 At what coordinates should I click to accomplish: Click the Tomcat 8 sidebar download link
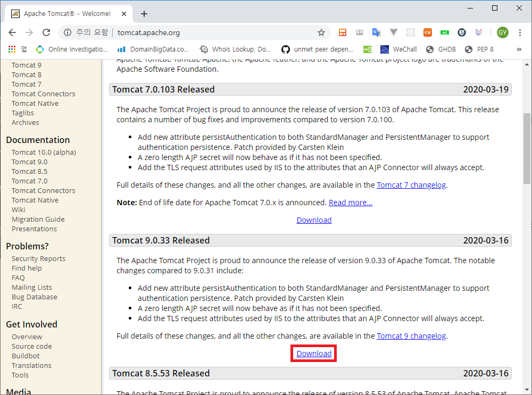(27, 74)
